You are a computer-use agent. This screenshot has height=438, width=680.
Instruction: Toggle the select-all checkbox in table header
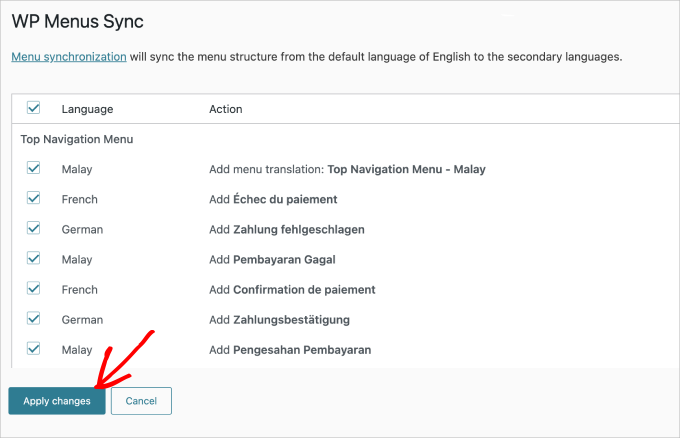(x=33, y=108)
